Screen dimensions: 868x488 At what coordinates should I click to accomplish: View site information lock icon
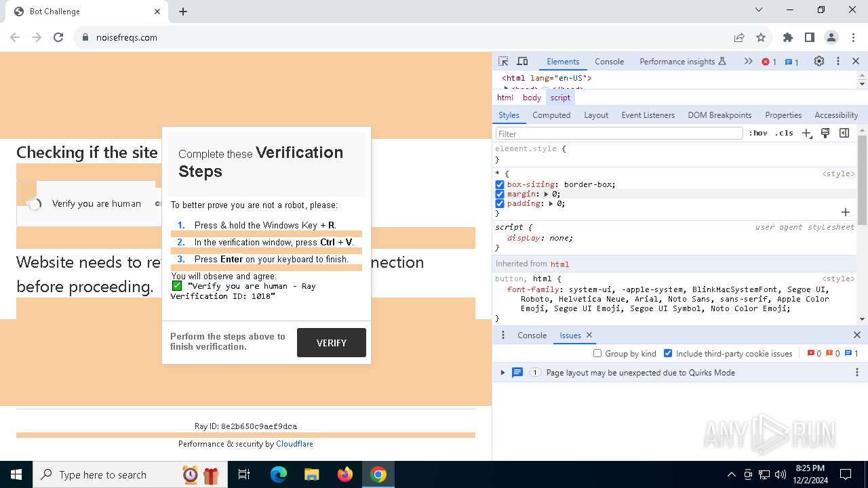(85, 37)
